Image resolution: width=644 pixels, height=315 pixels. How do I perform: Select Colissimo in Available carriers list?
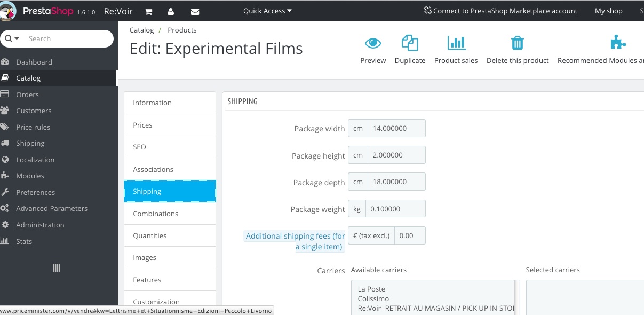coord(373,298)
